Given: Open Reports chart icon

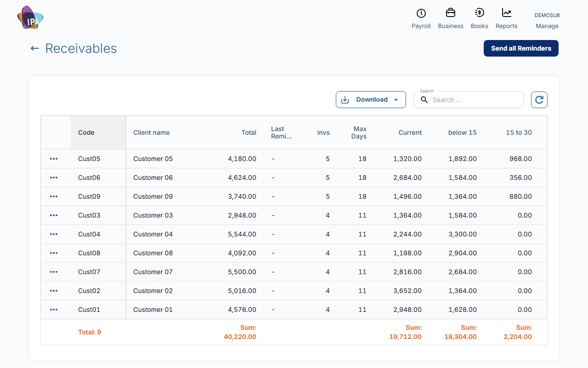Looking at the screenshot, I should coord(507,13).
